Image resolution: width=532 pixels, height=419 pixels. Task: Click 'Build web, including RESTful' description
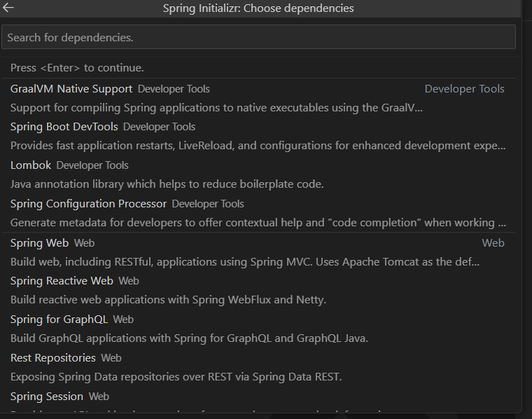click(244, 262)
